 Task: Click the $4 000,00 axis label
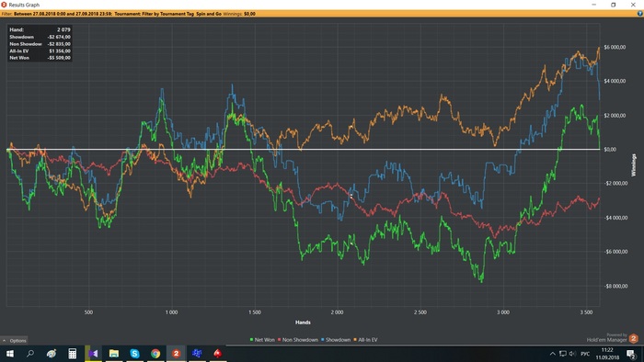615,81
